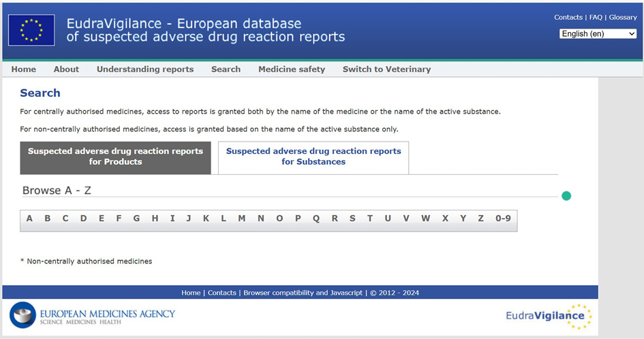The height and width of the screenshot is (339, 644).
Task: Browse products starting with V
Action: pos(406,219)
